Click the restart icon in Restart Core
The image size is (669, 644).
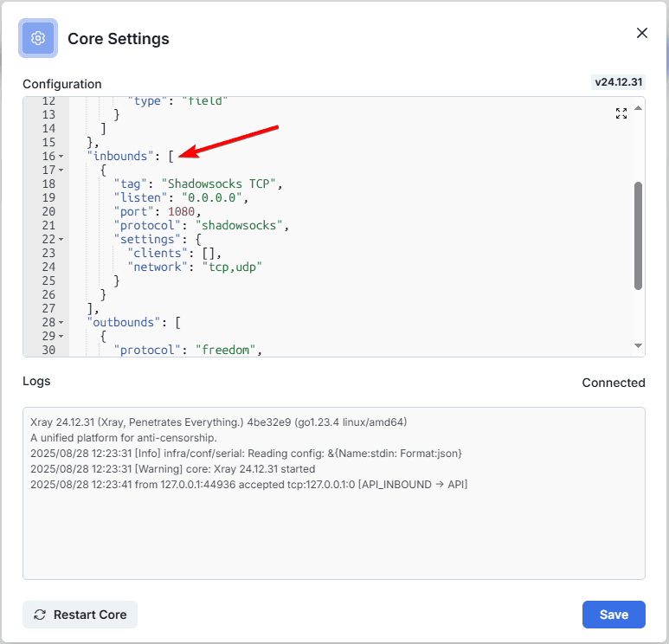tap(40, 615)
